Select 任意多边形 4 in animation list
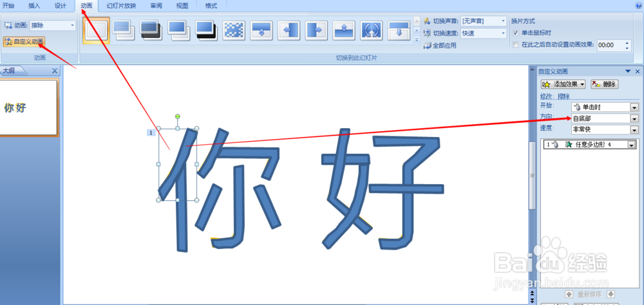The height and width of the screenshot is (305, 644). 589,145
